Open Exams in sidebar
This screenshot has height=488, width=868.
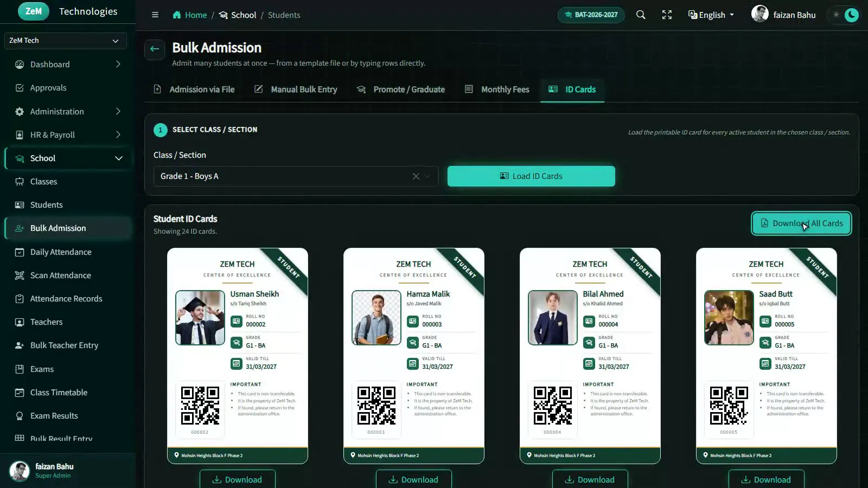(68, 369)
